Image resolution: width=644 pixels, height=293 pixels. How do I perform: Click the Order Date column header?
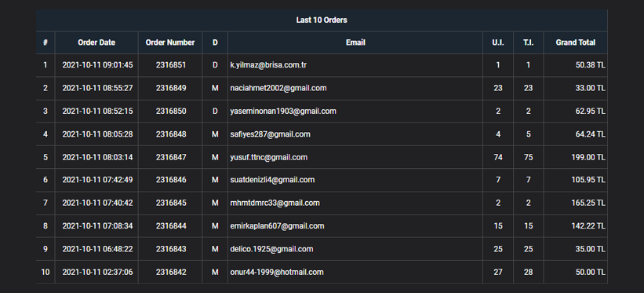pos(96,42)
